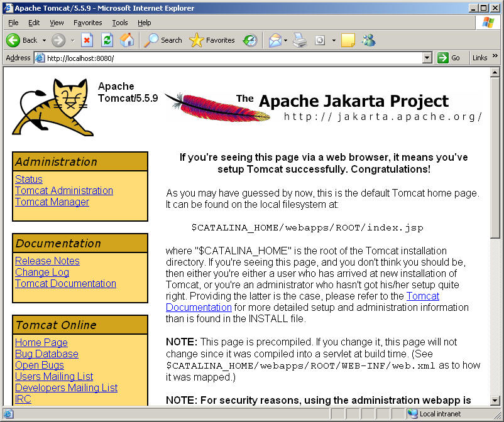This screenshot has height=422, width=504.
Task: Click the IE icon in the title bar
Action: 8,8
